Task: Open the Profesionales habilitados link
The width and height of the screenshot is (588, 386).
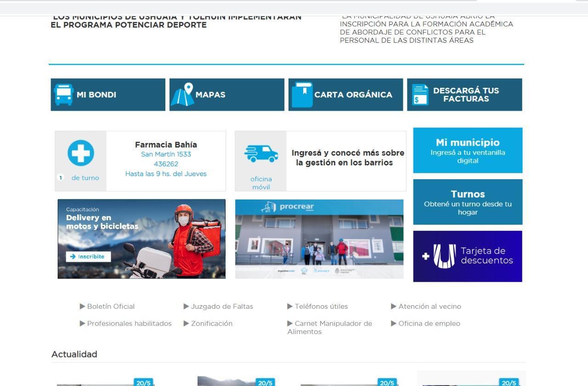Action: [x=129, y=324]
